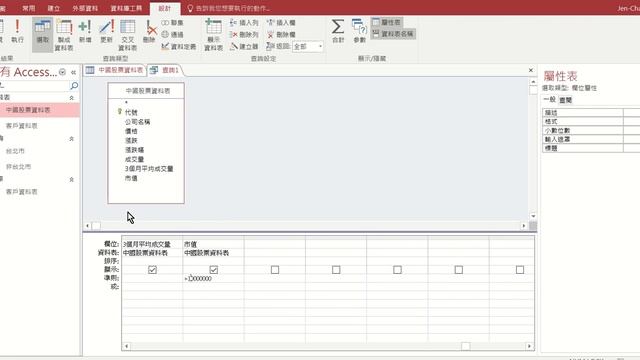Click the 輸入遮罩 property row
This screenshot has height=360, width=640.
coord(591,139)
